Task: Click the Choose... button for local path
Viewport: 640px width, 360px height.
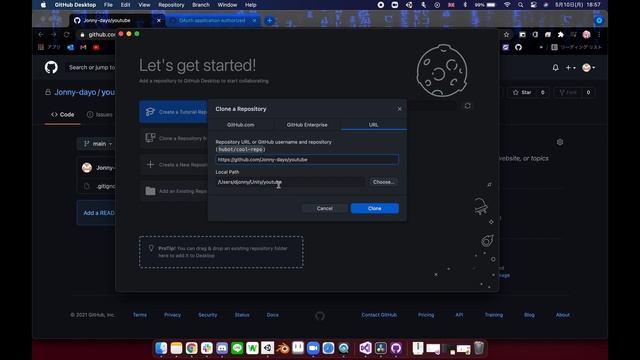Action: pyautogui.click(x=383, y=182)
